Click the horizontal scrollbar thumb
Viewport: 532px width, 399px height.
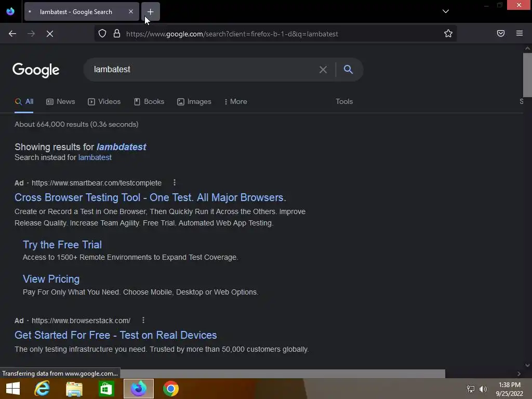click(282, 374)
